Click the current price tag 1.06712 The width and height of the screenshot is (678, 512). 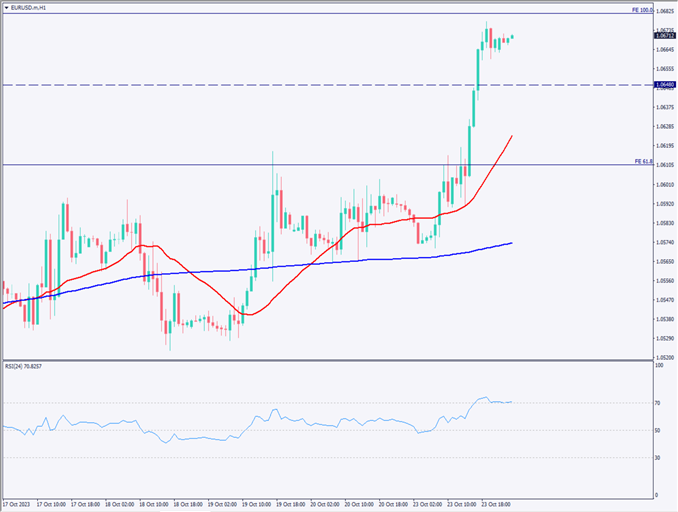click(665, 35)
